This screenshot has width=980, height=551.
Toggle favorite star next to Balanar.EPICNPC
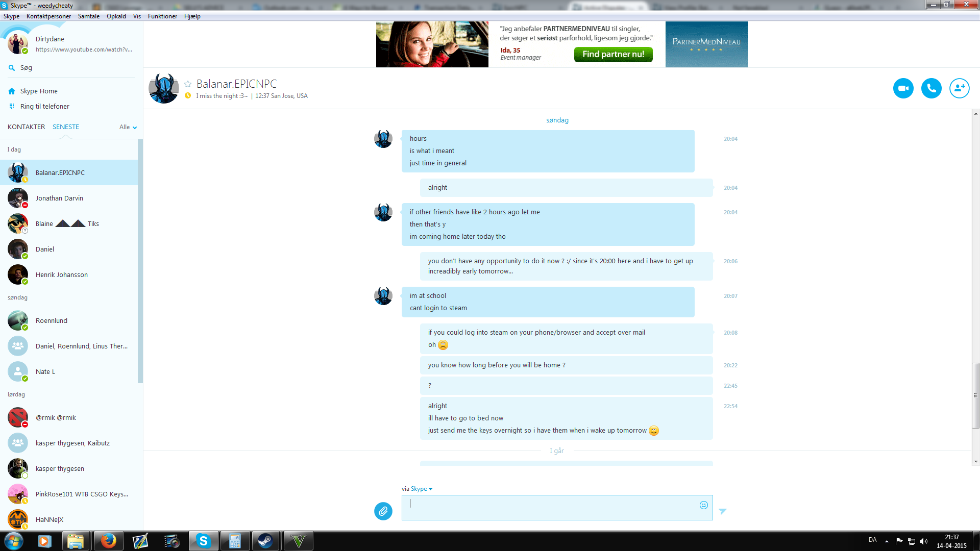188,84
